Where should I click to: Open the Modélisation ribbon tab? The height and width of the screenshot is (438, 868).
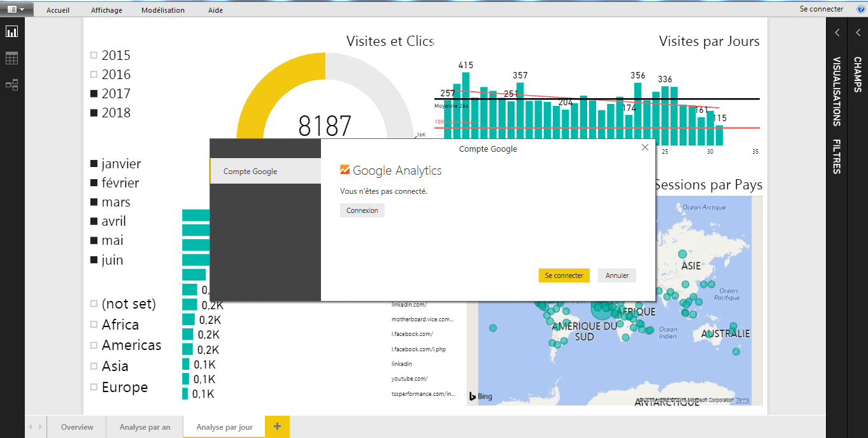(163, 10)
